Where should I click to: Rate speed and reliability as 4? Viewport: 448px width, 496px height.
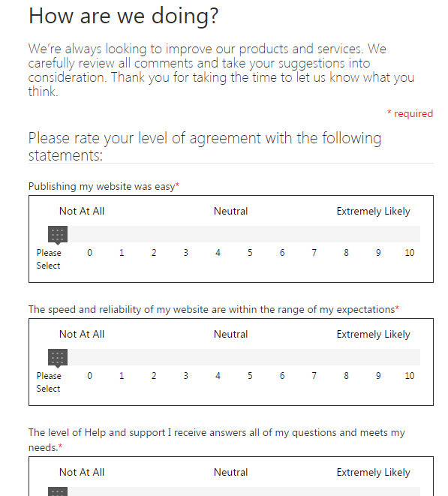coord(218,375)
